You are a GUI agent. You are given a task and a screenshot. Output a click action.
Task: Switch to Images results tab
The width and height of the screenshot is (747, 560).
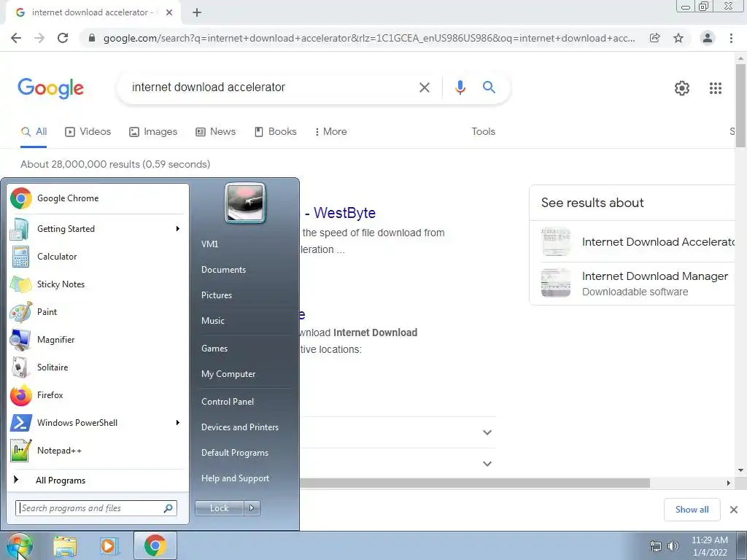pyautogui.click(x=153, y=131)
